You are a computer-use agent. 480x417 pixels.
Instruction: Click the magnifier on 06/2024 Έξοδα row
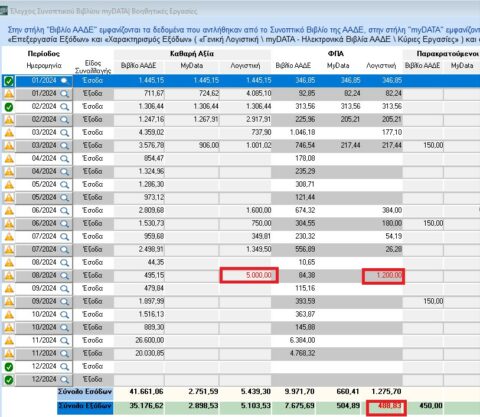coord(65,224)
